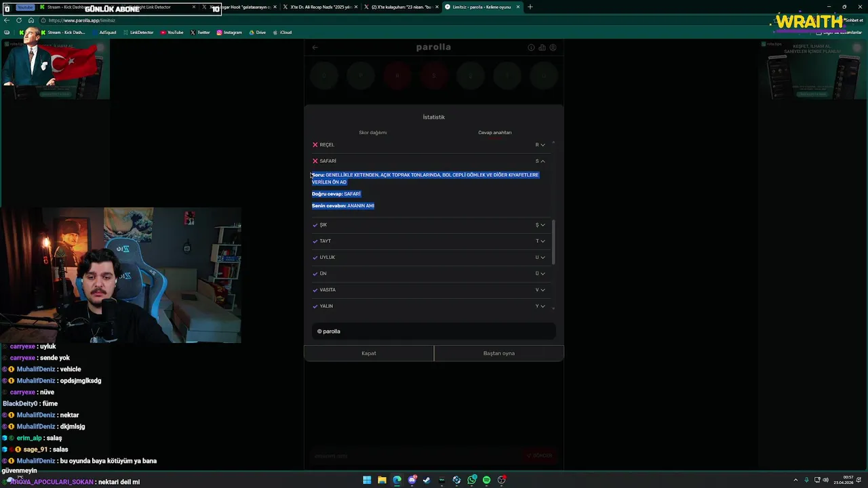
Task: Open the volume control in system tray
Action: coord(826,480)
